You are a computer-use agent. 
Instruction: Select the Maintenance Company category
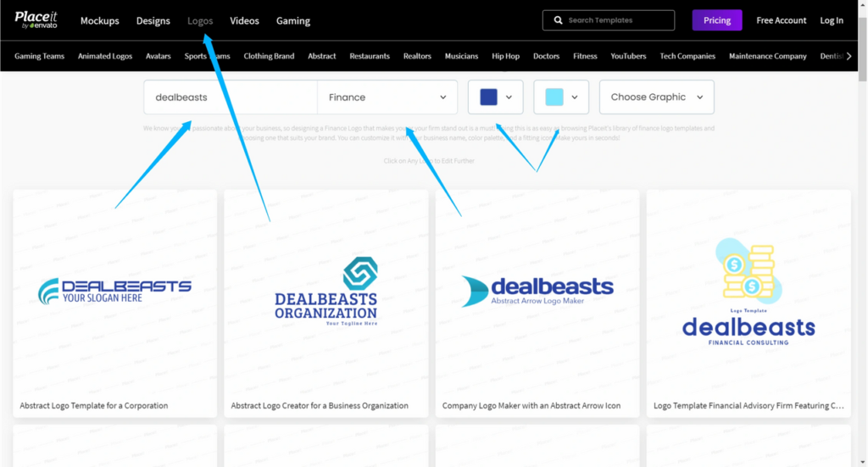(x=767, y=56)
